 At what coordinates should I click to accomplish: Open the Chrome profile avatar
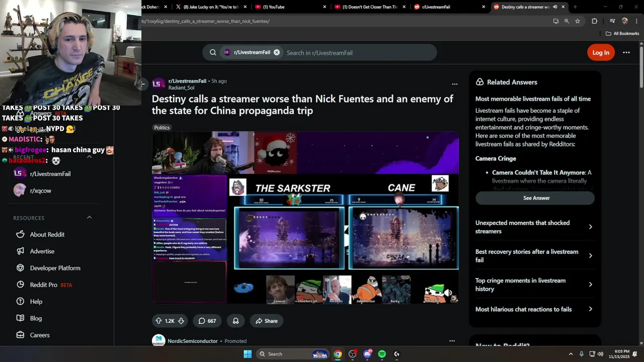[625, 21]
